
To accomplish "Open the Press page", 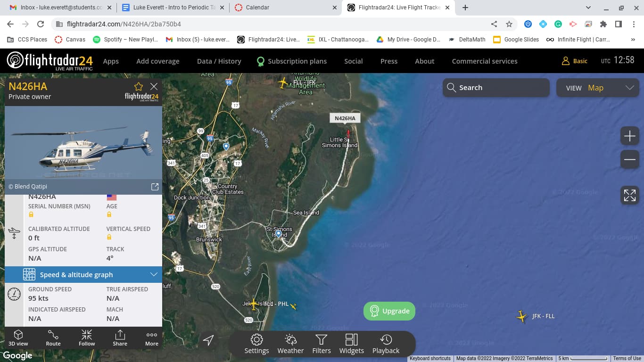I will pyautogui.click(x=389, y=61).
